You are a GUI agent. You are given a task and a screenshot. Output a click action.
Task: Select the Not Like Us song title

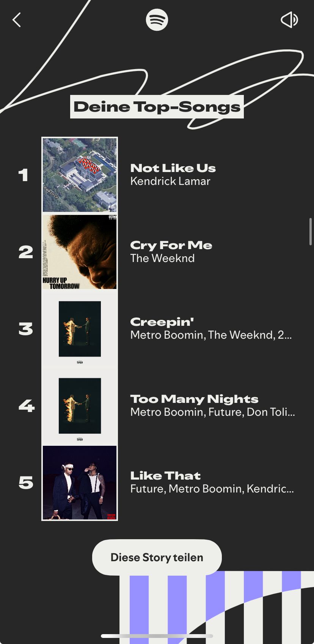[173, 168]
